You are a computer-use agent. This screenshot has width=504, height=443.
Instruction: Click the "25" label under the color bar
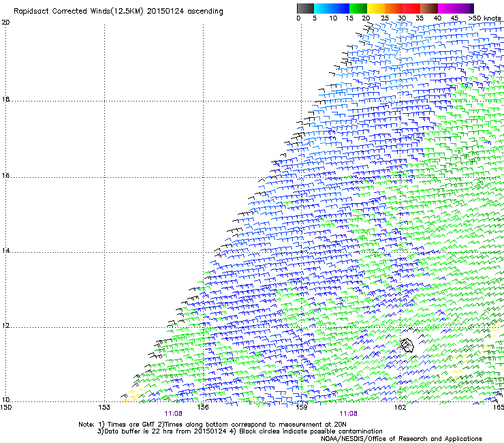coord(385,18)
